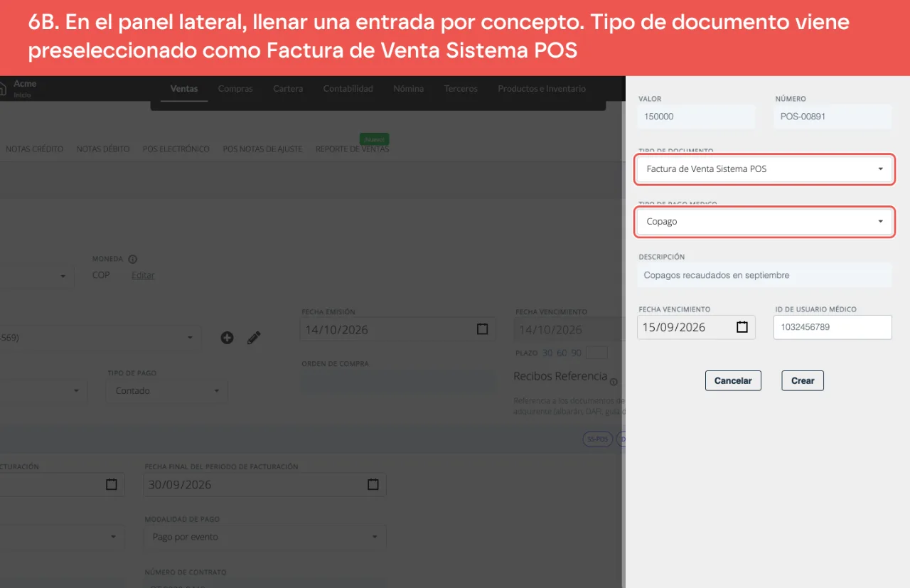Viewport: 910px width, 588px height.
Task: Open the Terceros menu
Action: point(461,89)
